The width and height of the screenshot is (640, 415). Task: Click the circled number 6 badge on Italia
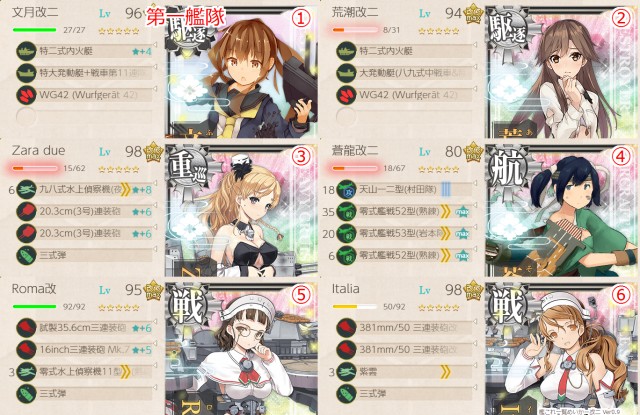point(621,295)
